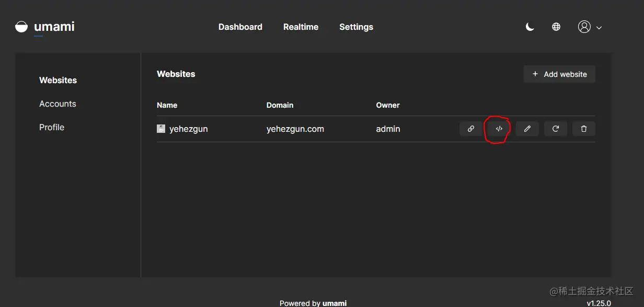Image resolution: width=644 pixels, height=307 pixels.
Task: Select Websites in the left sidebar
Action: click(x=58, y=80)
